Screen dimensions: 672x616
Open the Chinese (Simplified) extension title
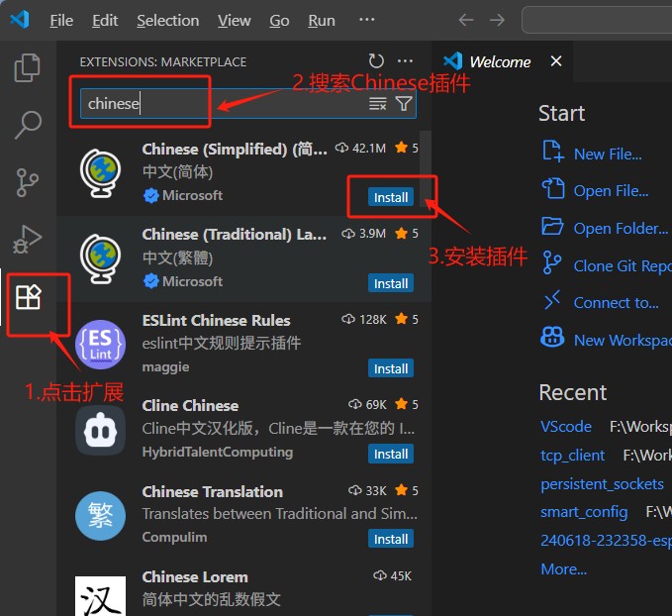coord(235,150)
